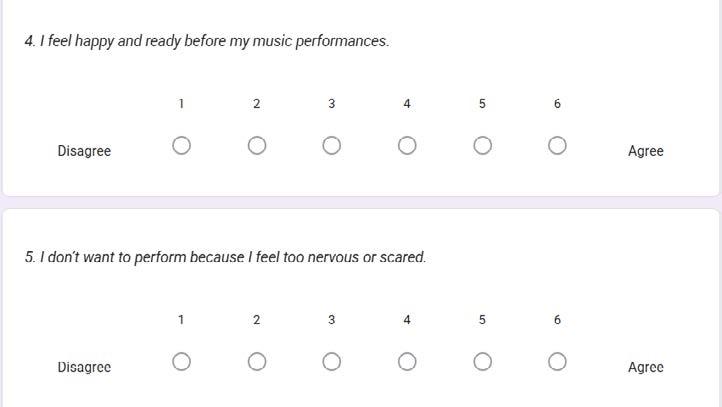
Task: Click the Agree label in question 5
Action: click(x=645, y=367)
